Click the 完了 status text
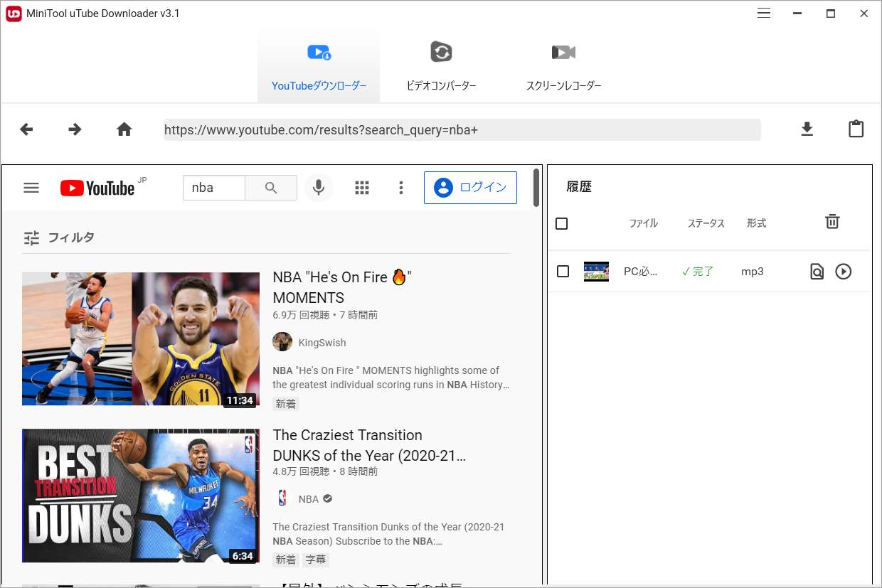Image resolution: width=882 pixels, height=588 pixels. tap(698, 272)
